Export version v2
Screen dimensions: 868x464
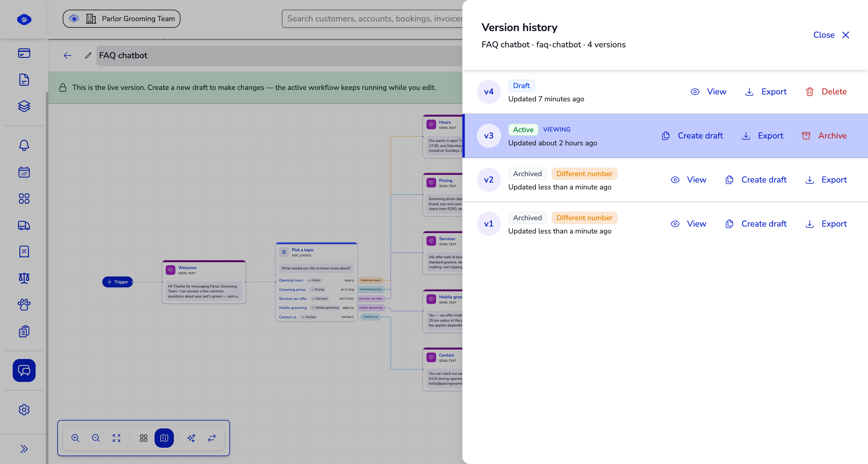tap(826, 180)
